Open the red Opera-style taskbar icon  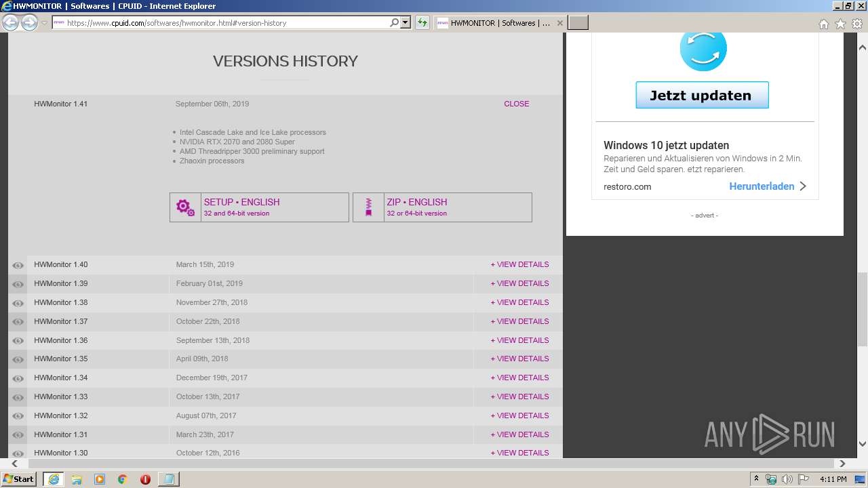[145, 479]
